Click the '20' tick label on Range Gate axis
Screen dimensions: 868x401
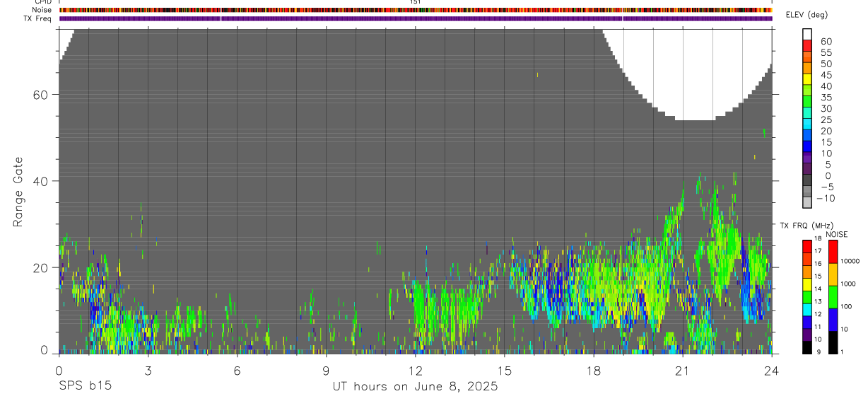[x=41, y=267]
